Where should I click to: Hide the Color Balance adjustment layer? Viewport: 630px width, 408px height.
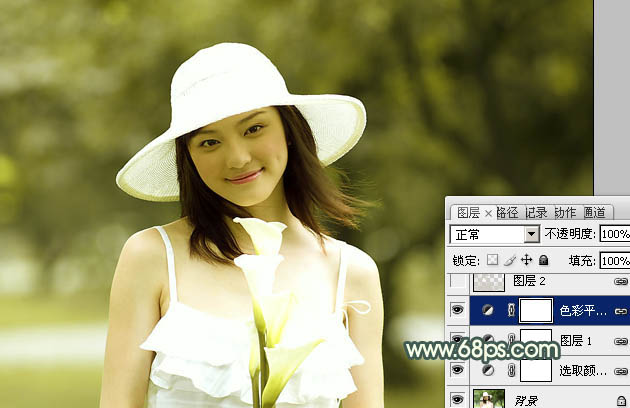(457, 311)
